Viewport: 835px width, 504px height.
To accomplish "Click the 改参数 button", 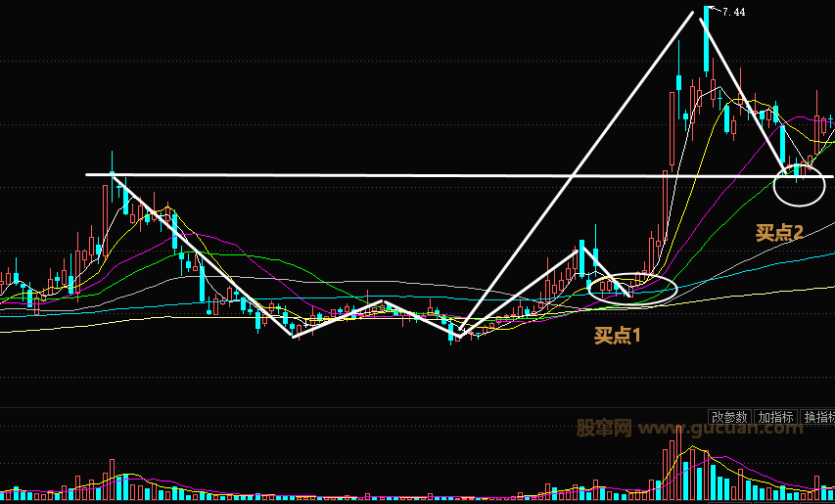I will (730, 417).
